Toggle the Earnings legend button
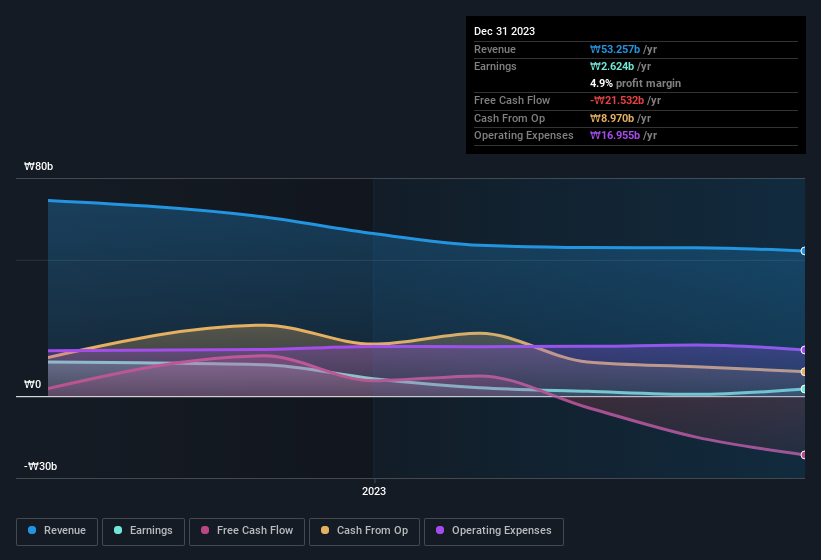Viewport: 821px width, 560px height. click(143, 531)
